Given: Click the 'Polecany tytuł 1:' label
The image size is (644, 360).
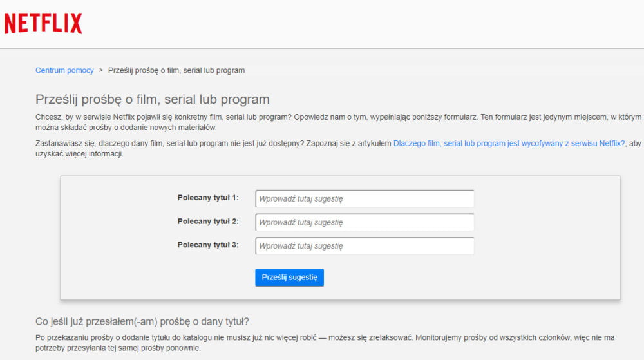Looking at the screenshot, I should click(x=208, y=198).
